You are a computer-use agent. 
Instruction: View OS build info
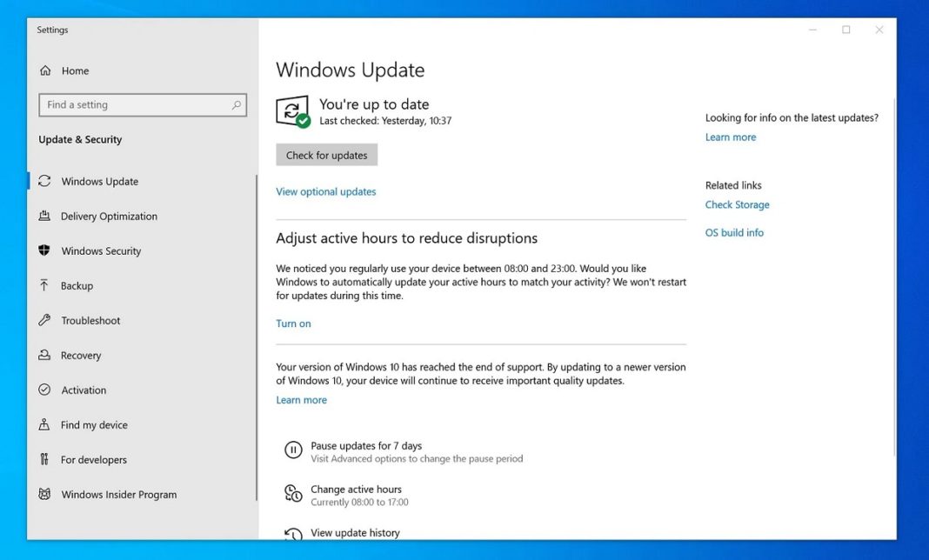coord(734,232)
